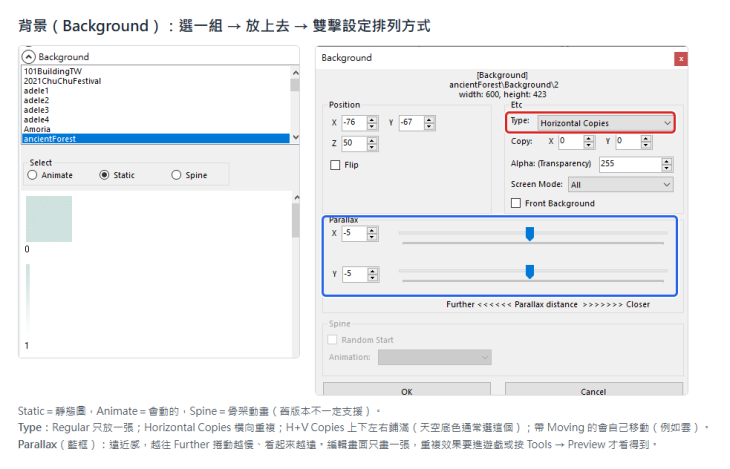
Task: Enable Front Background checkbox
Action: click(x=516, y=203)
